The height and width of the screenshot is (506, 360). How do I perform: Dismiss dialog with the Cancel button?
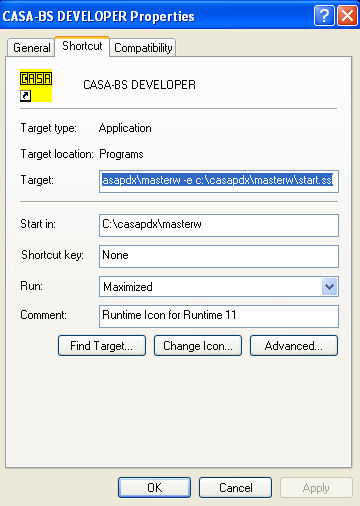[235, 488]
